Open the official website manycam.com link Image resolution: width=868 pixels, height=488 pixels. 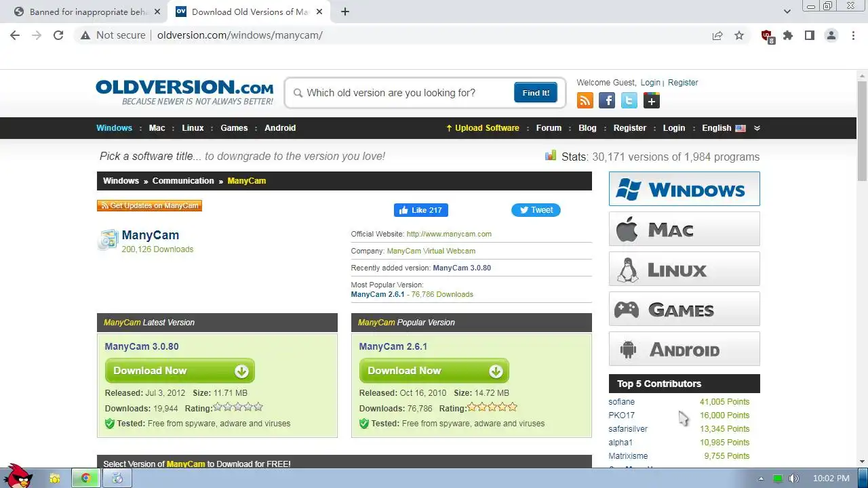[x=449, y=234]
